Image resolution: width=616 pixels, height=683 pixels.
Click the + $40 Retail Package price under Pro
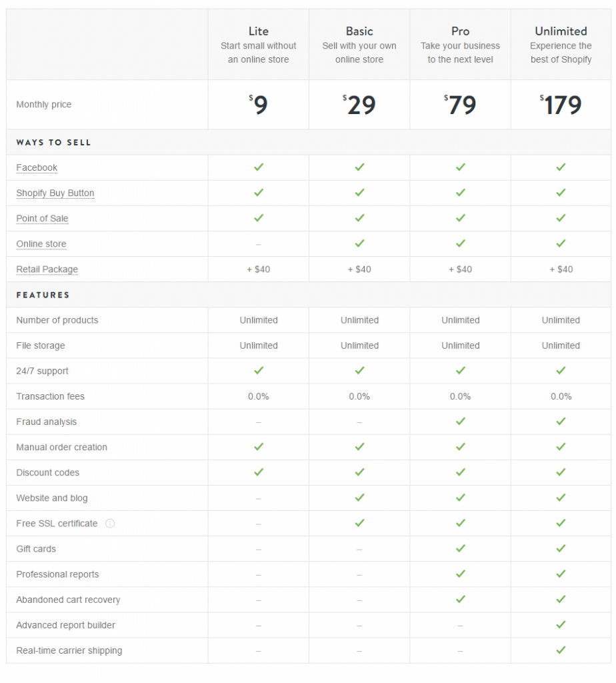[x=460, y=269]
